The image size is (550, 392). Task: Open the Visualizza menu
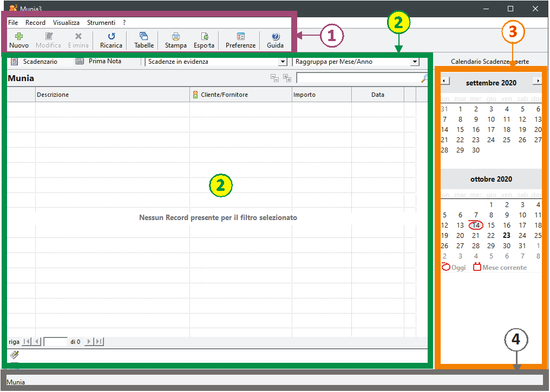[x=66, y=23]
